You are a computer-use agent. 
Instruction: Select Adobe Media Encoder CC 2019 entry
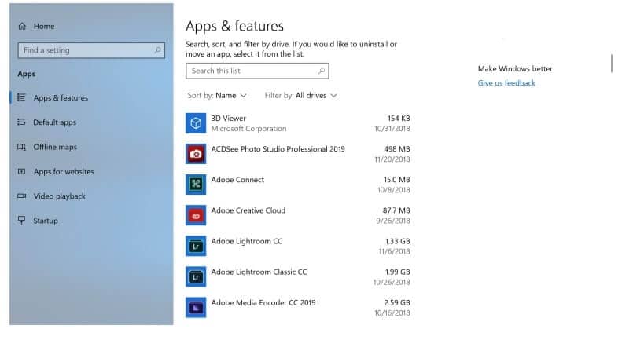coord(263,302)
